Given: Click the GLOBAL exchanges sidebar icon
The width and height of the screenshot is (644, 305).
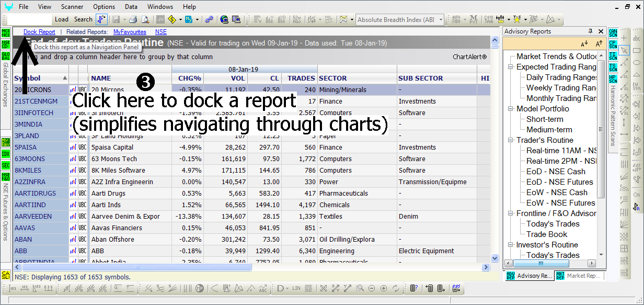Looking at the screenshot, I should point(6,56).
